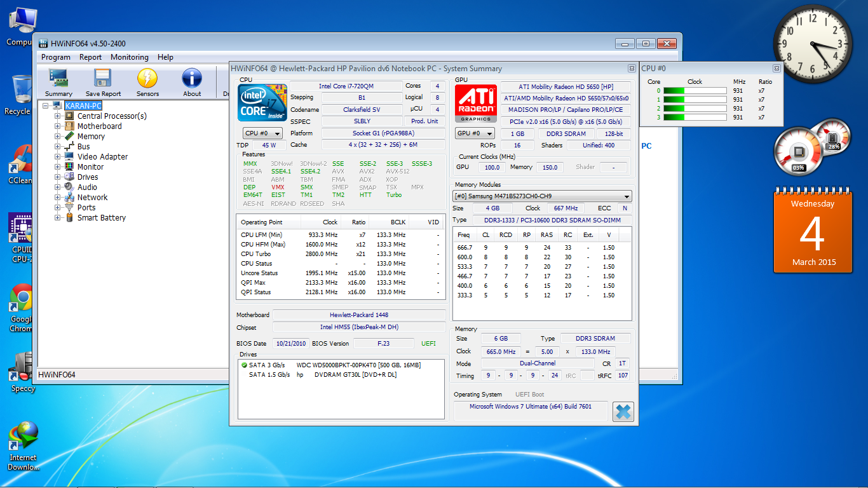Viewport: 868px width, 488px height.
Task: Click Hewlett-Packard 1448 motherboard field
Action: pyautogui.click(x=359, y=315)
